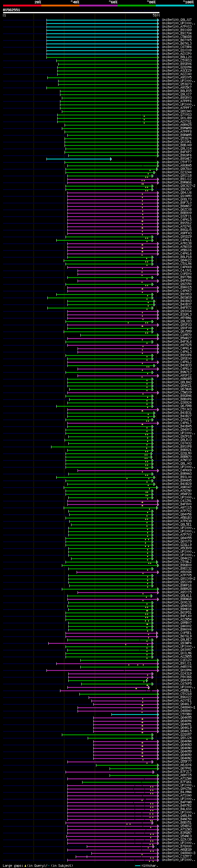Select hit label UniRef100_B9I0D9
The image size is (197, 868).
[177, 30]
